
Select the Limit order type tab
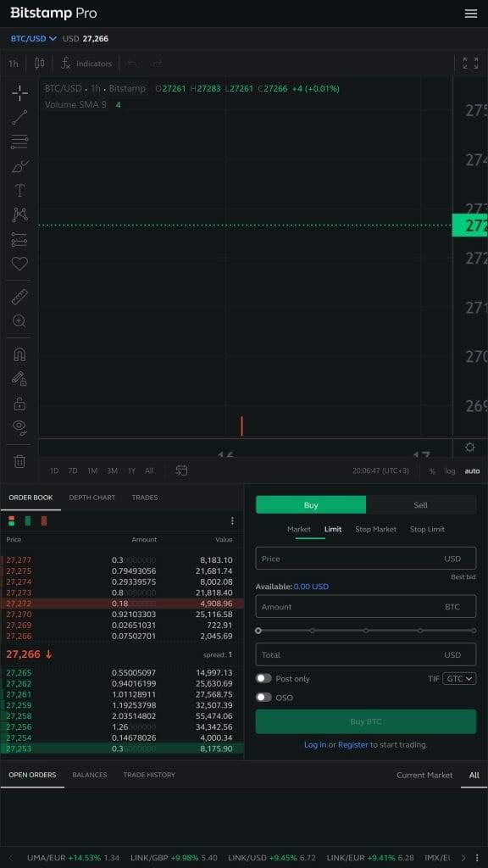click(x=333, y=529)
